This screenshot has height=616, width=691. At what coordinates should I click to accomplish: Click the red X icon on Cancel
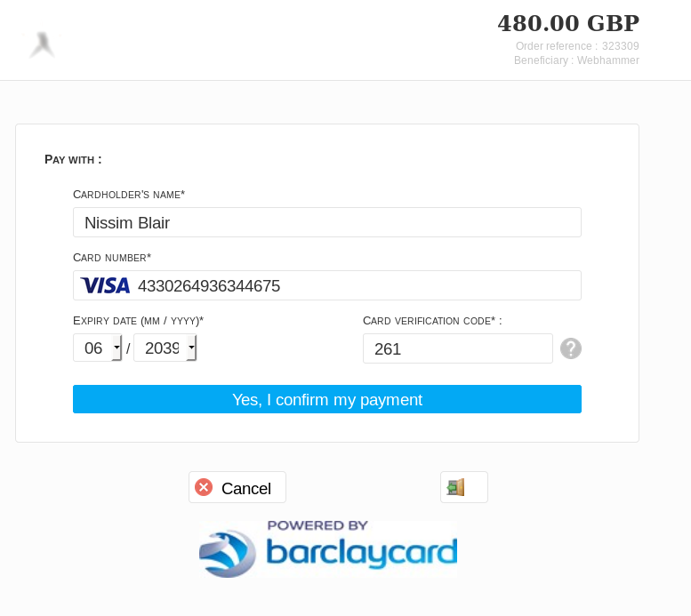tap(204, 487)
